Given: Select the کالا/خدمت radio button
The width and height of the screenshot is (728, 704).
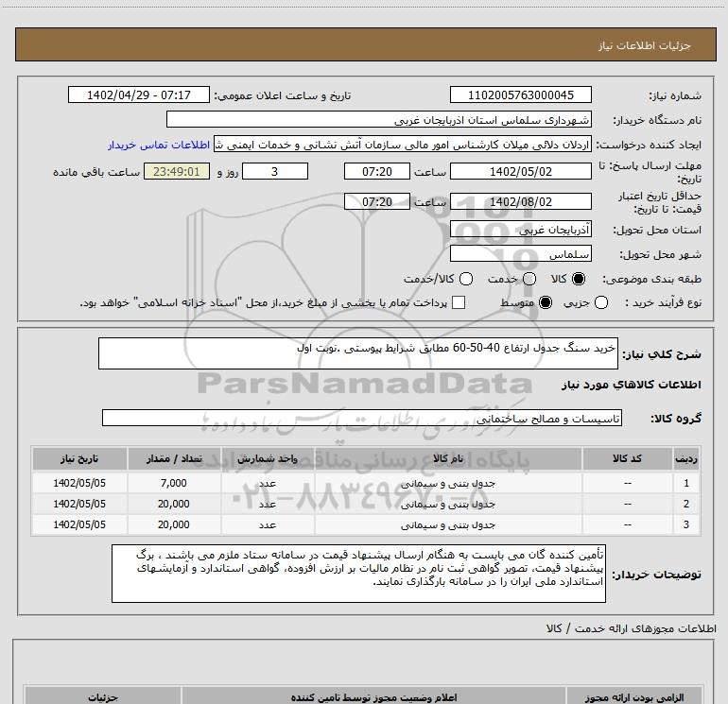Looking at the screenshot, I should 466,279.
